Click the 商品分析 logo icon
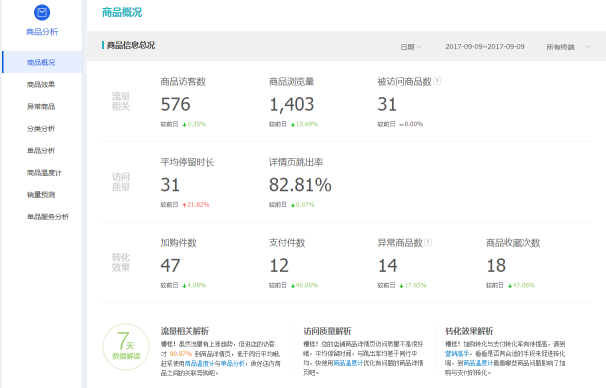606x388 pixels. 42,13
